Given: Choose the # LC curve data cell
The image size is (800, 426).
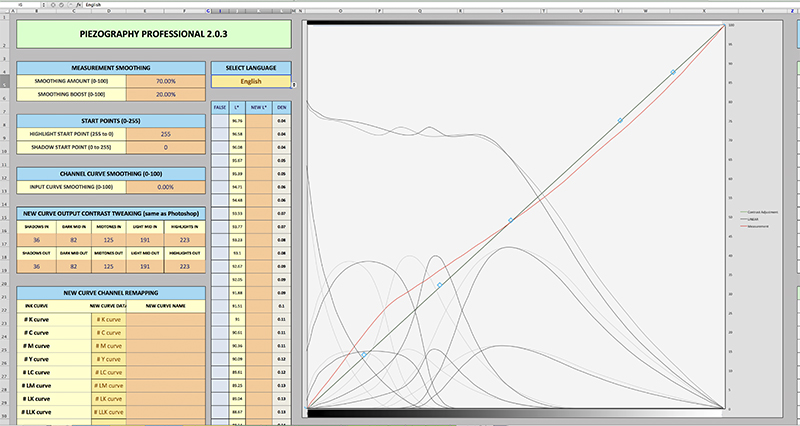Looking at the screenshot, I should 109,372.
